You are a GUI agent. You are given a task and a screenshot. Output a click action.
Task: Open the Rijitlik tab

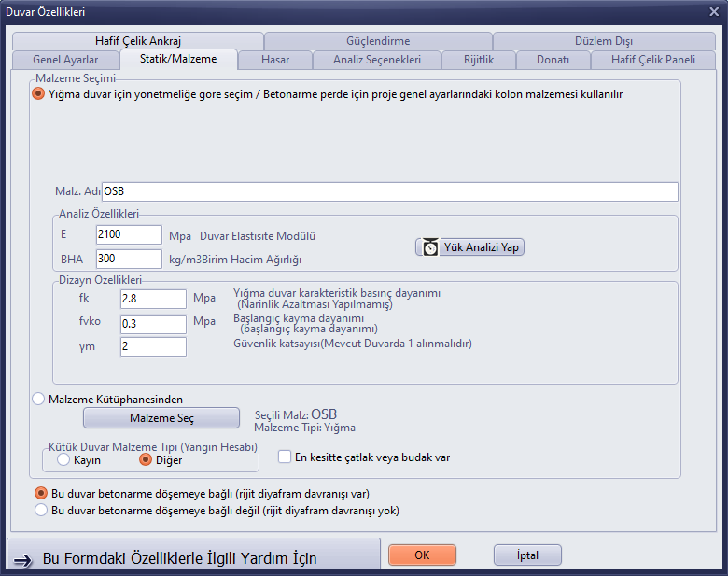[x=479, y=60]
